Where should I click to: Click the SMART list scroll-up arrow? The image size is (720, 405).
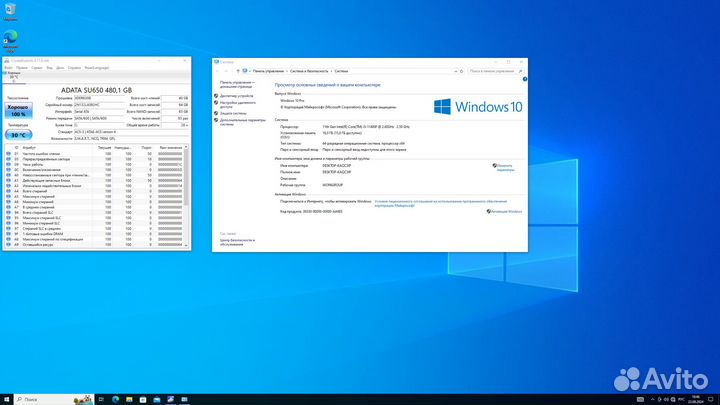tap(186, 147)
